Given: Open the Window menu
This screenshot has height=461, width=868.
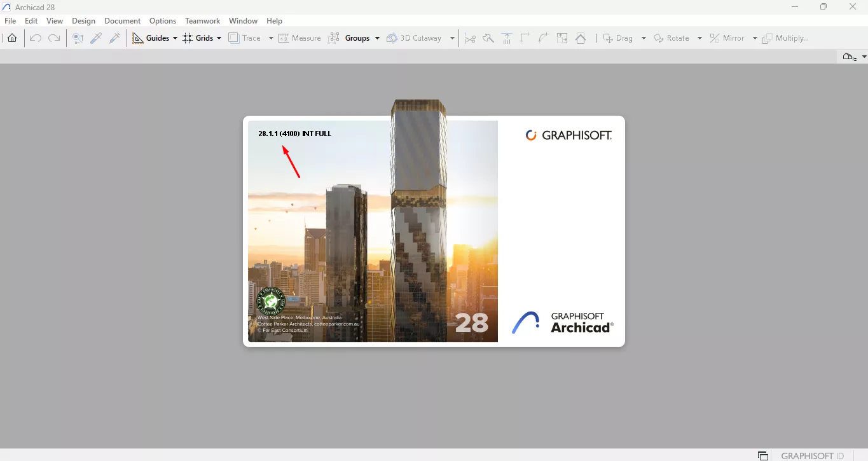Looking at the screenshot, I should tap(244, 21).
